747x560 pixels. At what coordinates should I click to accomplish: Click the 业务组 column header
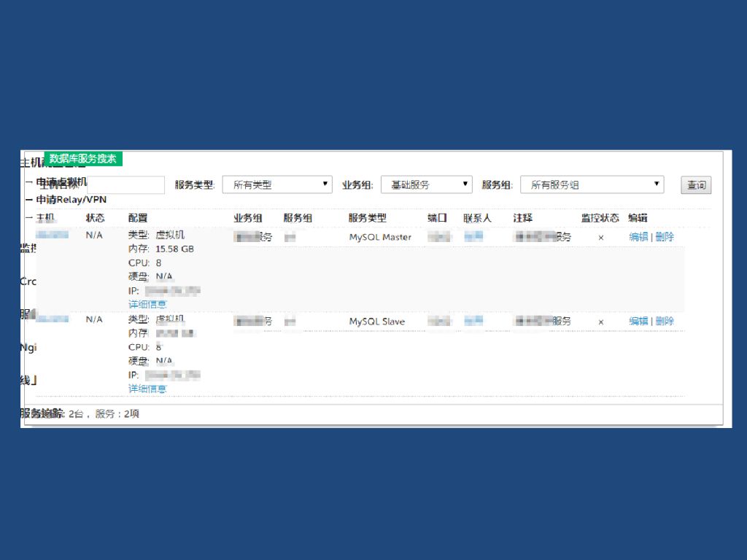(248, 218)
